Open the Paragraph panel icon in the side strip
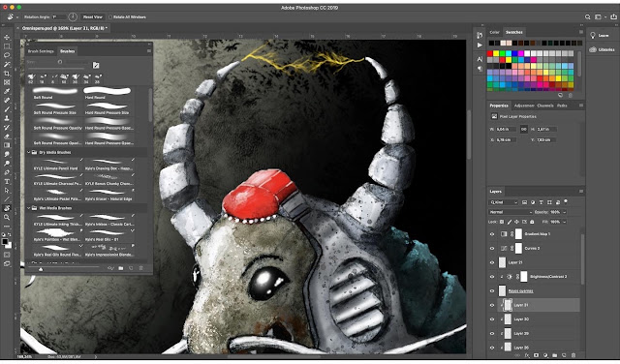This screenshot has width=620, height=364. (480, 69)
